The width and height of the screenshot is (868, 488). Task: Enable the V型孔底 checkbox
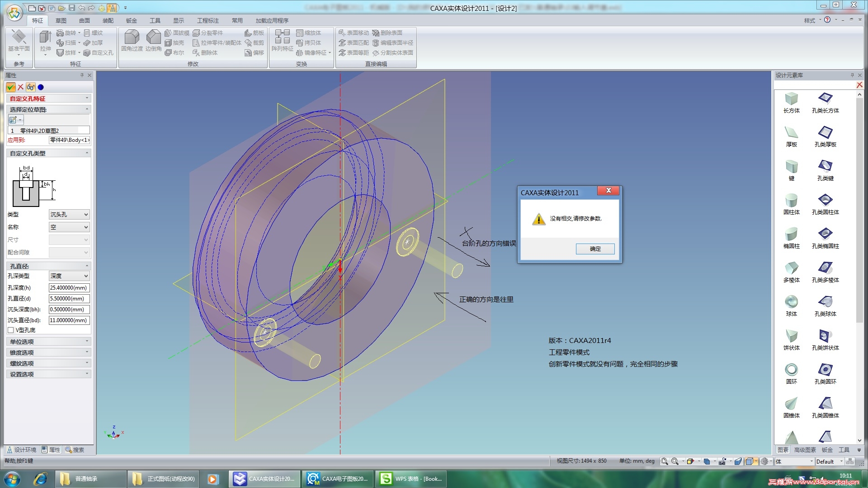pos(11,330)
